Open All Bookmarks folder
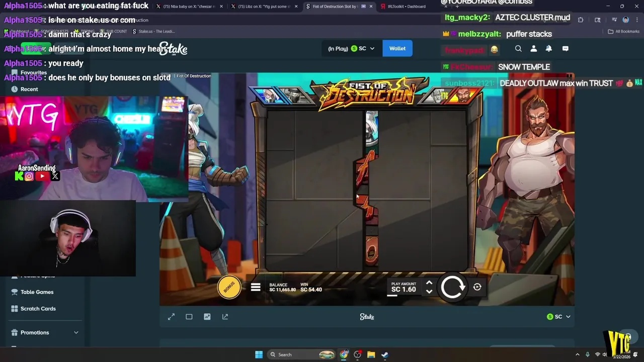This screenshot has width=644, height=362. tap(623, 31)
